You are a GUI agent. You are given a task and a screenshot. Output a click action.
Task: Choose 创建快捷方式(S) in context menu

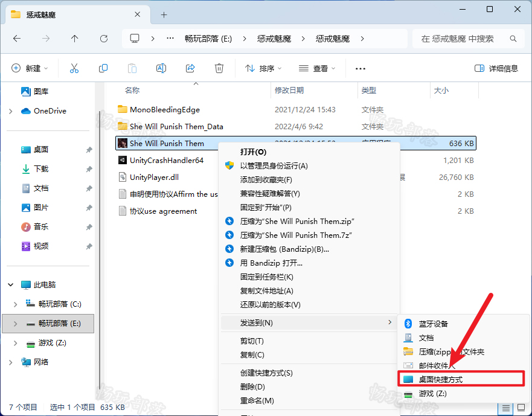point(310,373)
